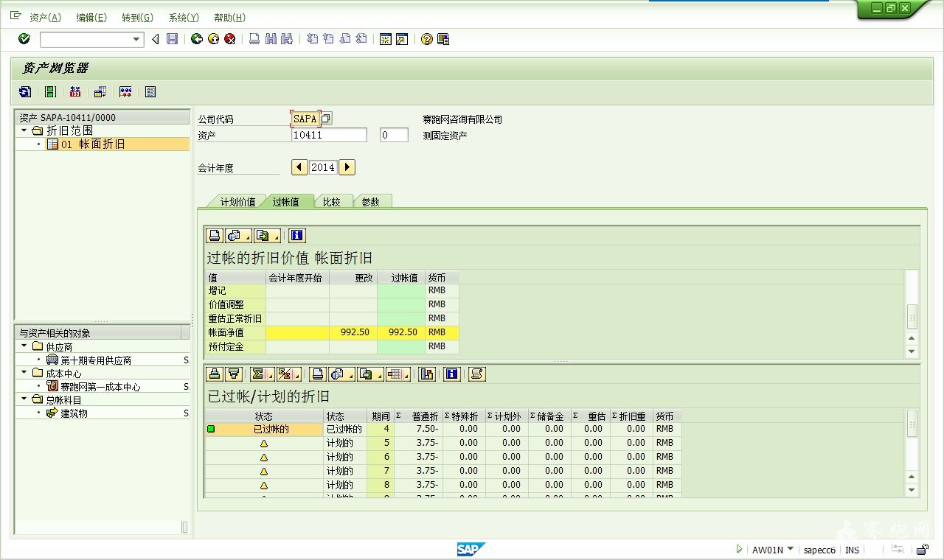Click the previous fiscal year arrow
This screenshot has width=944, height=560.
299,167
